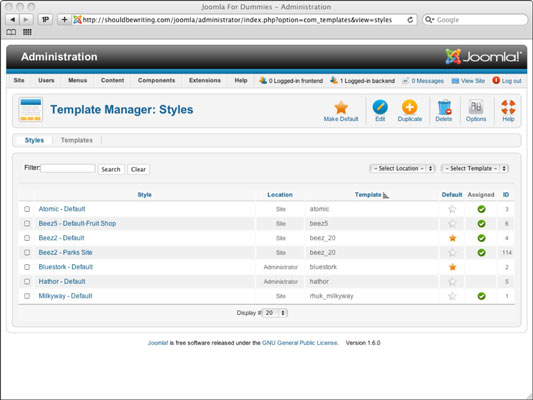533x400 pixels.
Task: Open the Options toolbar icon
Action: click(x=476, y=107)
